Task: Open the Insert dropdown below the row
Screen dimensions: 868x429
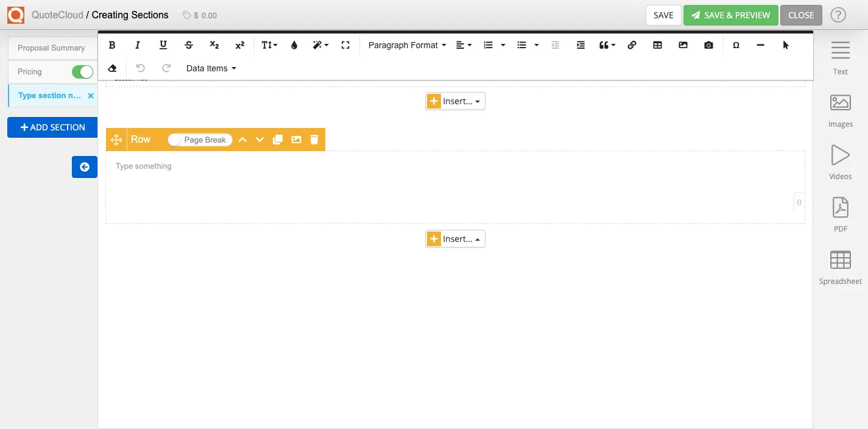Action: 454,238
